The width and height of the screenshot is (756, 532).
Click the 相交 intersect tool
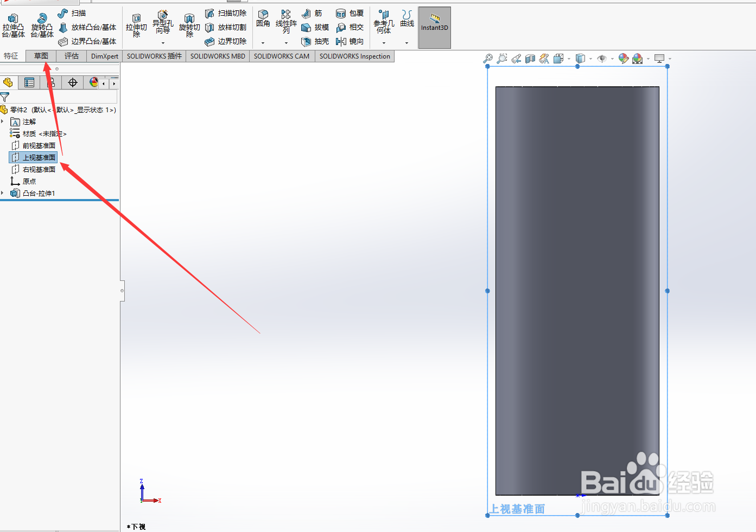click(x=350, y=27)
